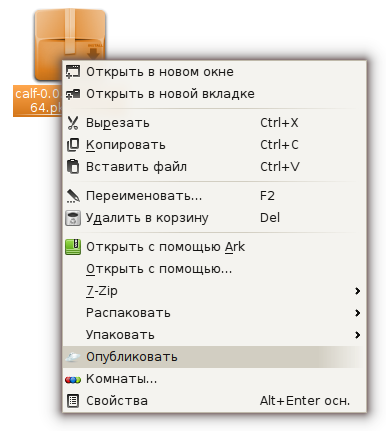Screen dimensions: 386x431
Task: Click the Del shortcut label
Action: coord(270,218)
